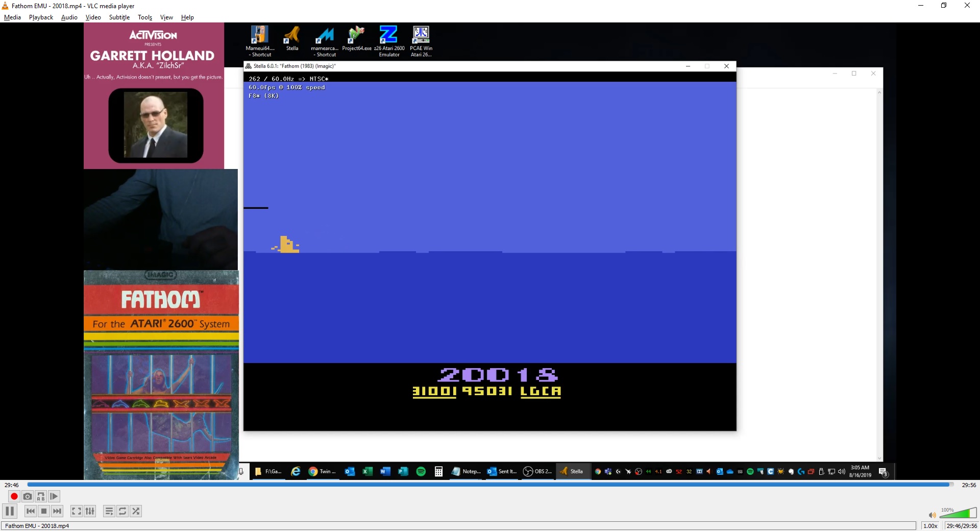Open the Subtitle menu
This screenshot has width=980, height=531.
click(119, 17)
